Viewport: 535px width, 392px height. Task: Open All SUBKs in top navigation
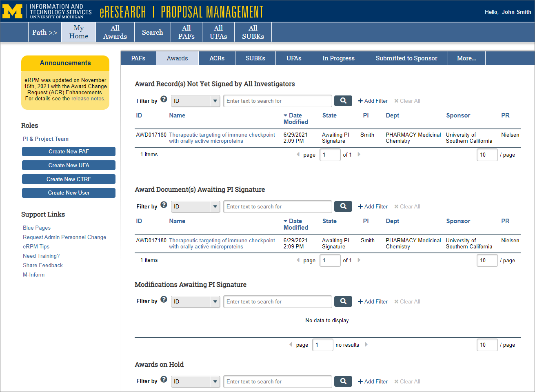[253, 32]
